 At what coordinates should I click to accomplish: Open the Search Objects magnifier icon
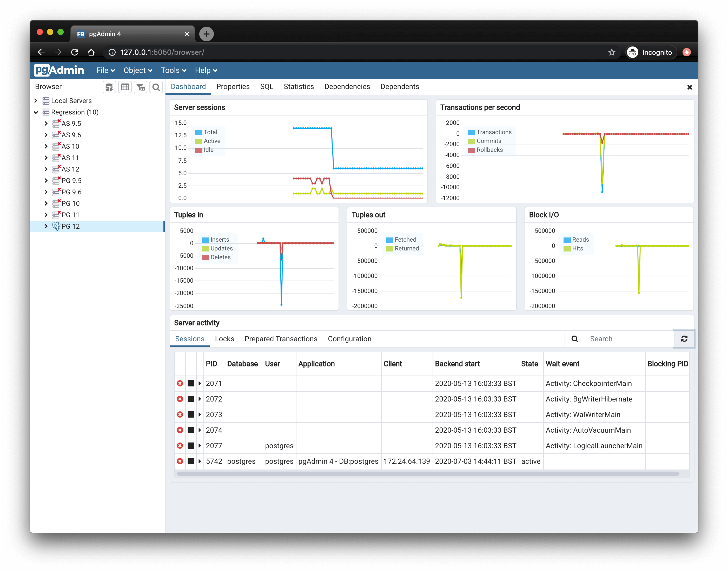156,87
